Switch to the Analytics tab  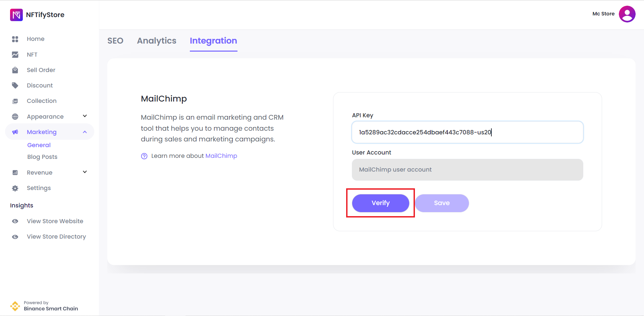[157, 41]
